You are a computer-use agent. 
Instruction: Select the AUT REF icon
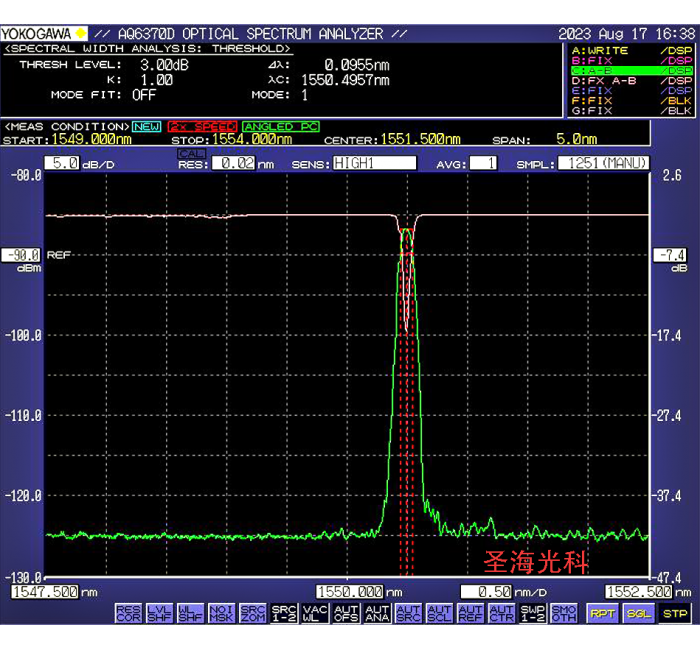click(470, 613)
